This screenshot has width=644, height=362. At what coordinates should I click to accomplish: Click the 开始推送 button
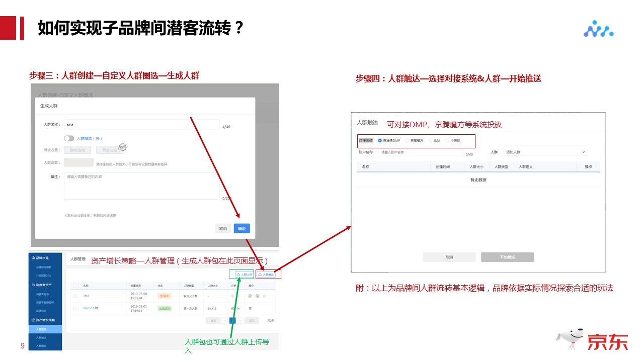[x=507, y=257]
